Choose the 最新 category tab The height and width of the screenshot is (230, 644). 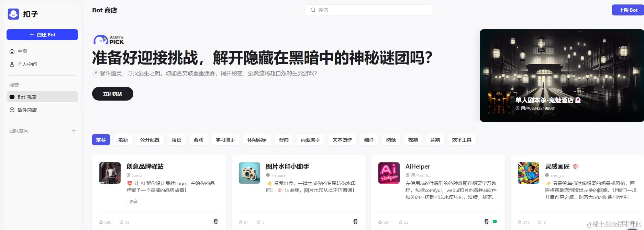coord(123,140)
